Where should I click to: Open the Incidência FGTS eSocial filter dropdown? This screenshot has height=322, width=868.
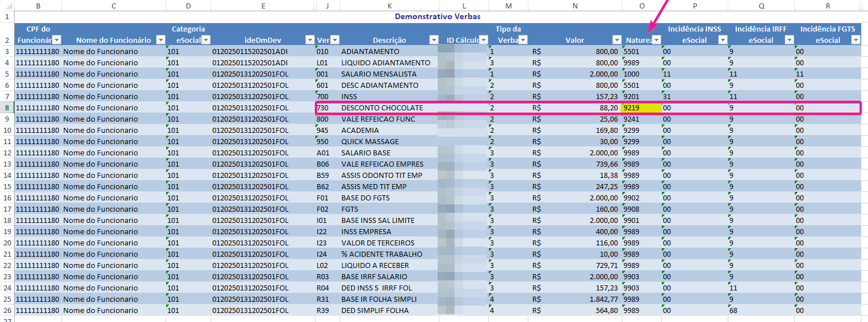pos(856,40)
